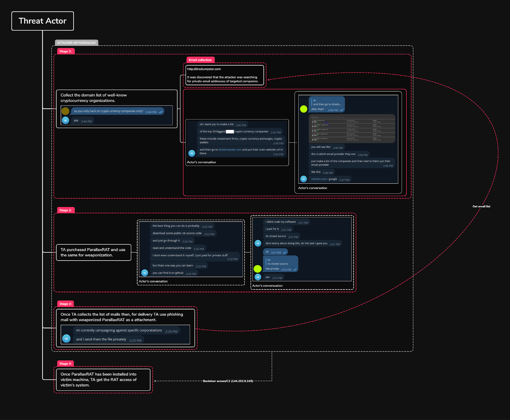Click the blue W avatar next to the 'yes 2:44 PM' reply
This screenshot has width=510, height=420.
pos(65,121)
